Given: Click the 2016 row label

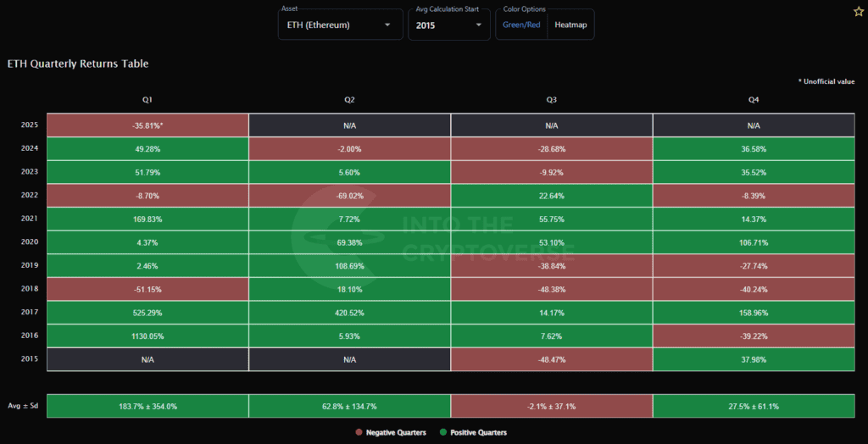Looking at the screenshot, I should (x=30, y=336).
